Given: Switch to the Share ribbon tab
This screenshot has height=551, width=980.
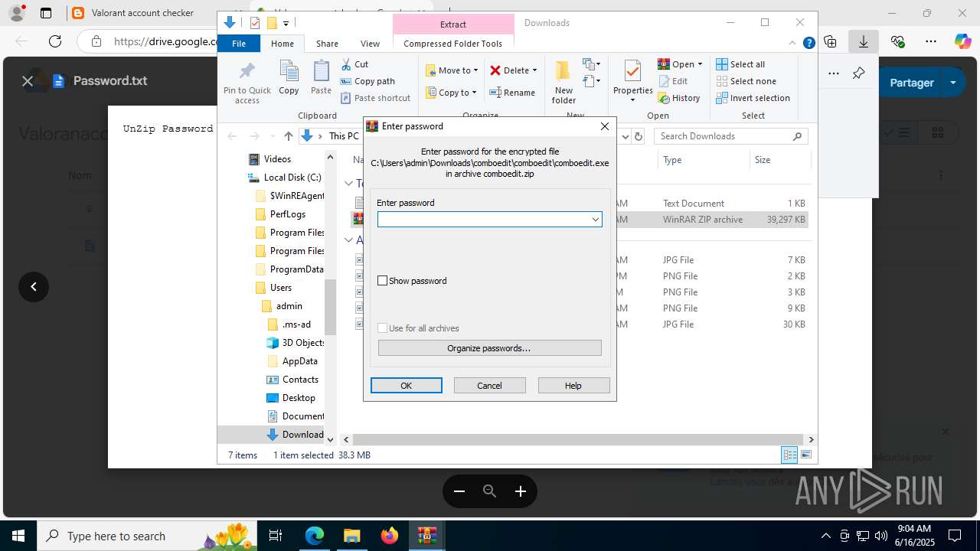Looking at the screenshot, I should (327, 44).
